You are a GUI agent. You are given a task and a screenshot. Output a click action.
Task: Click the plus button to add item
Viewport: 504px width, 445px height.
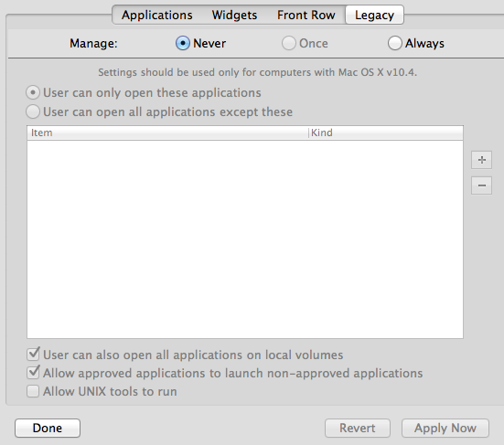(481, 160)
